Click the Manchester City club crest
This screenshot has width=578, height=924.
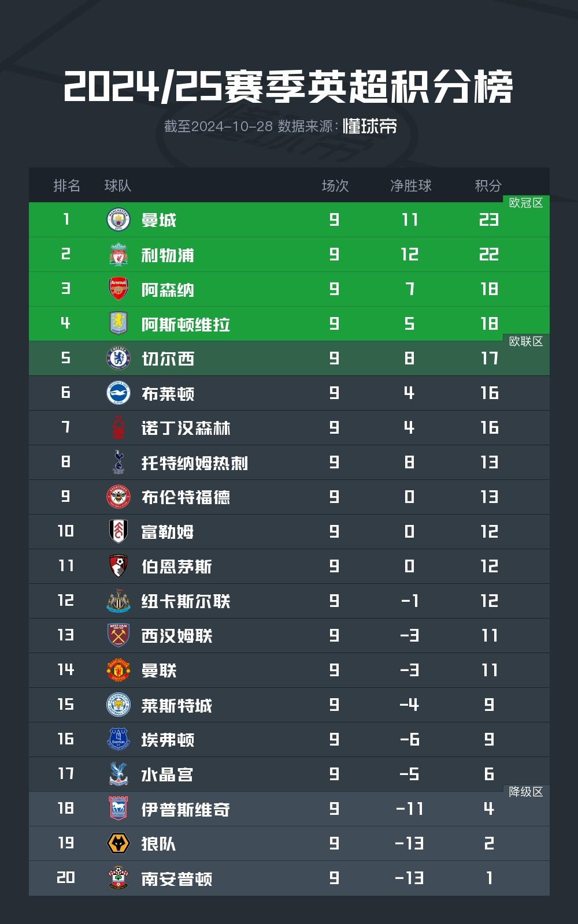118,220
